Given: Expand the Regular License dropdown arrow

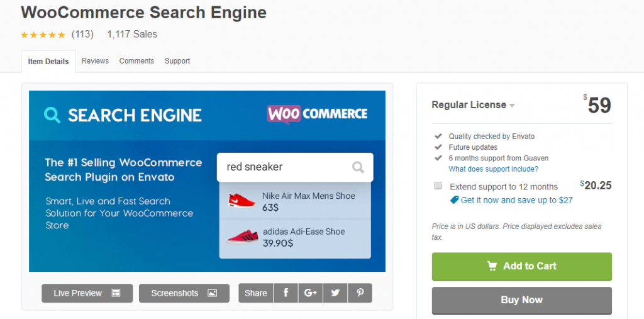Looking at the screenshot, I should point(512,106).
